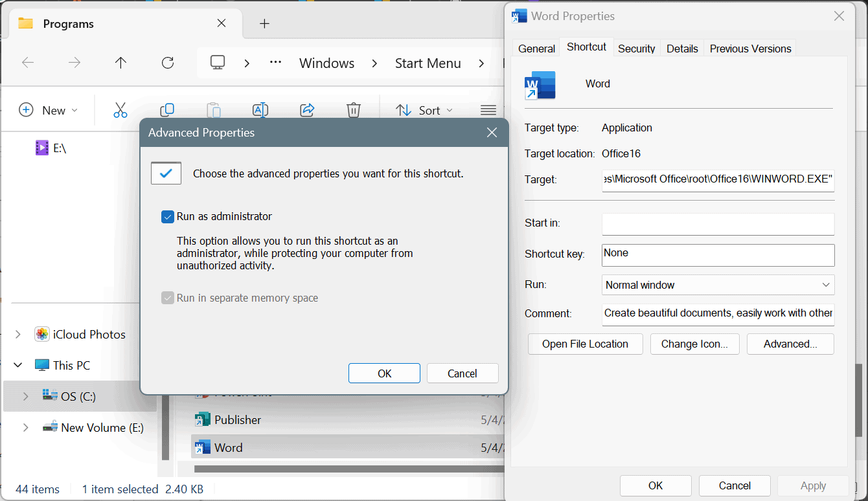This screenshot has height=501, width=868.
Task: Click the Publisher file icon
Action: click(203, 419)
